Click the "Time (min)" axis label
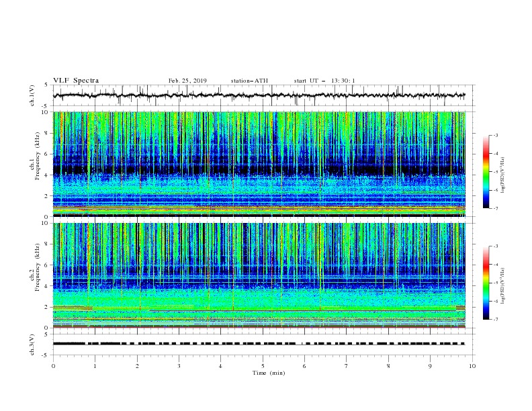 pos(269,373)
